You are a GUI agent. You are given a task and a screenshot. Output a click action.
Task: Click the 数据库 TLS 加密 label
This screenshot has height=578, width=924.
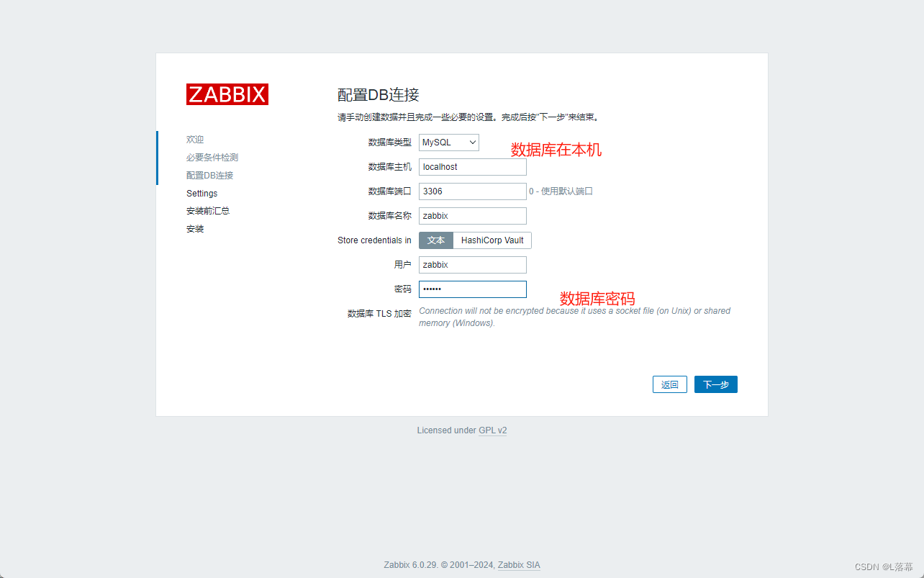click(379, 314)
